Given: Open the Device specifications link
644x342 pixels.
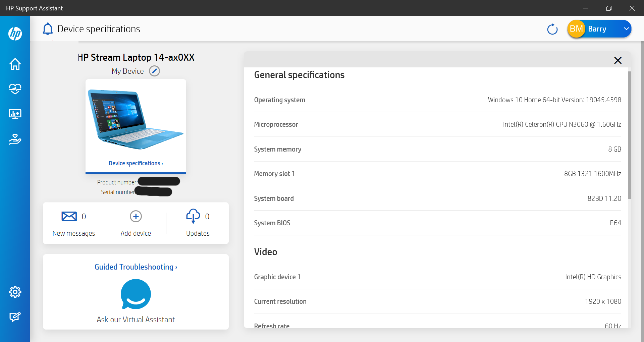Looking at the screenshot, I should [x=136, y=163].
